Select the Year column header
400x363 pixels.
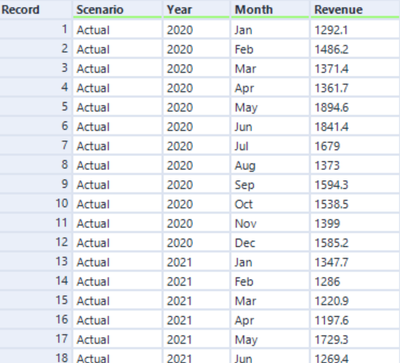[x=196, y=9]
